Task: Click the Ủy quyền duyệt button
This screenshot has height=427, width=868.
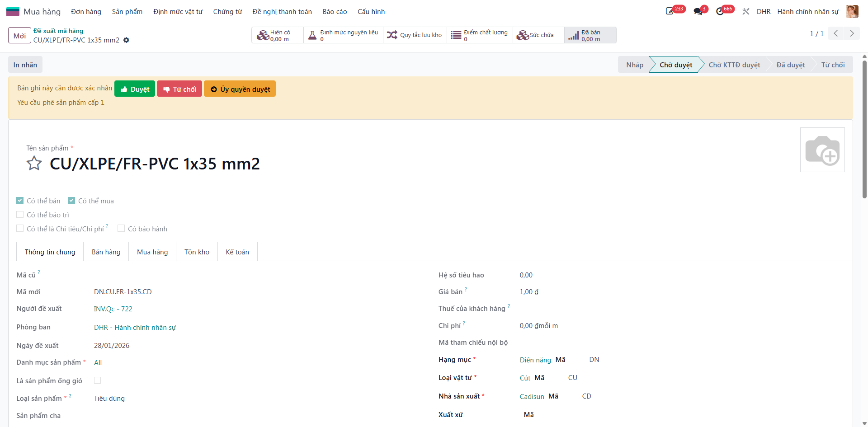Action: click(240, 89)
